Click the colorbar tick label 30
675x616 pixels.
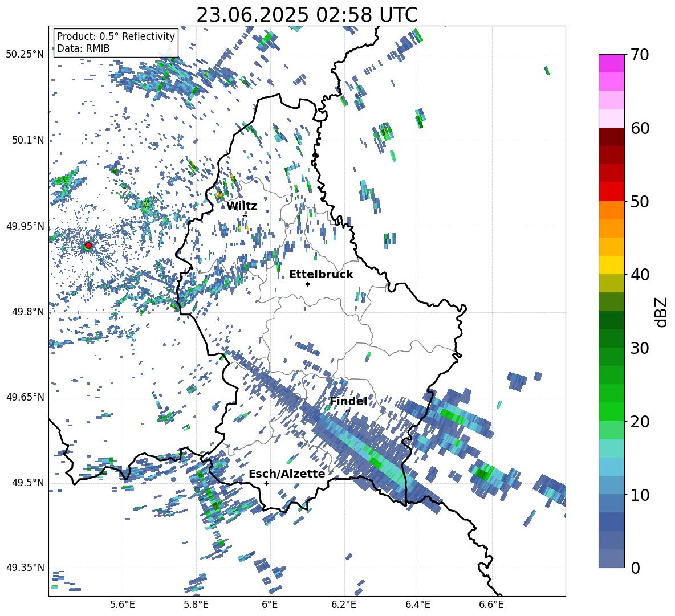point(640,348)
